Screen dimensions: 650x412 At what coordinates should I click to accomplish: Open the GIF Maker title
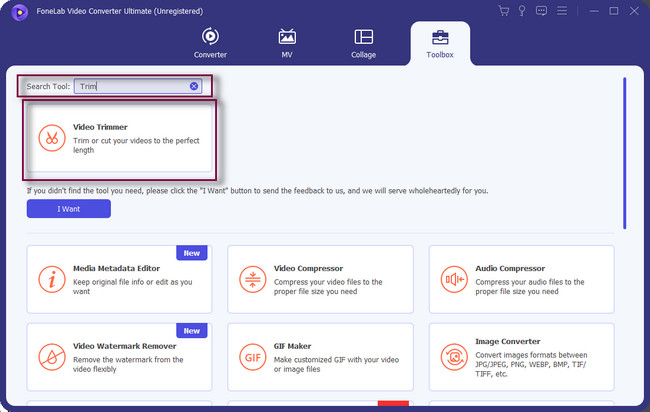[x=292, y=346]
